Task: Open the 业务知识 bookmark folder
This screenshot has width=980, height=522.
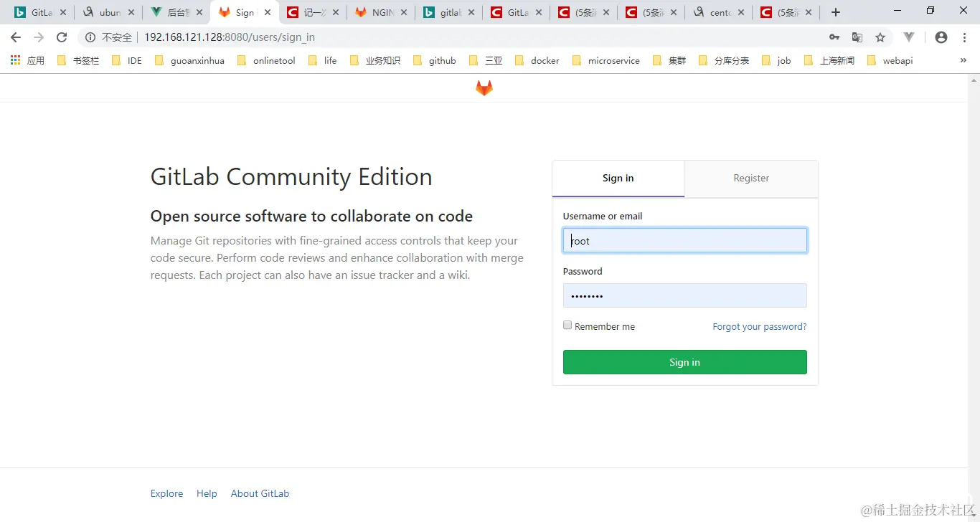Action: [x=375, y=60]
